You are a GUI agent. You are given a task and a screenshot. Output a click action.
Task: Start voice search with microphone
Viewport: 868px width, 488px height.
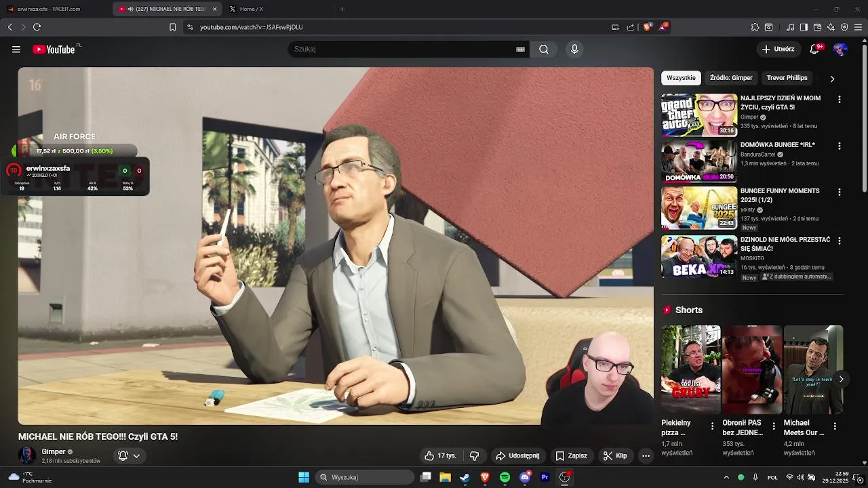574,49
